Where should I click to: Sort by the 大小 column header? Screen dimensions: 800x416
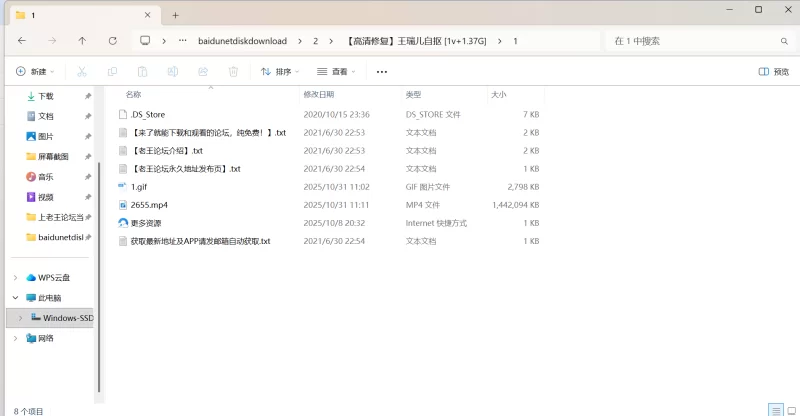(498, 94)
